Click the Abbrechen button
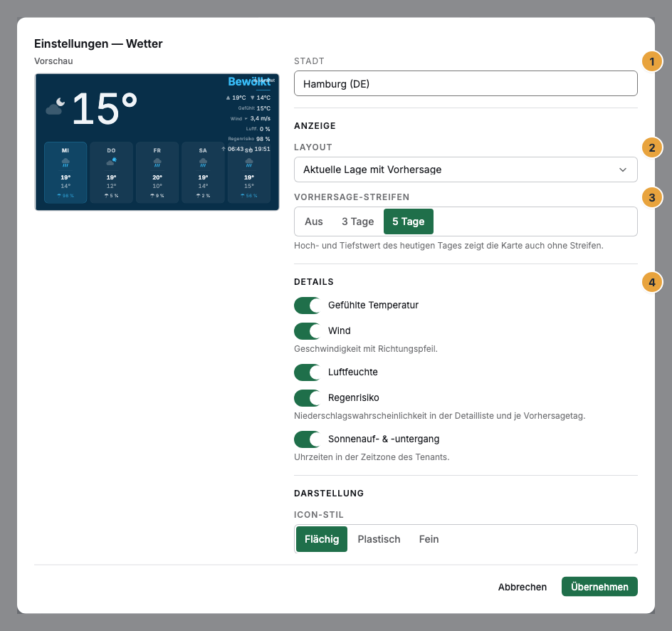The width and height of the screenshot is (672, 631). click(x=523, y=587)
